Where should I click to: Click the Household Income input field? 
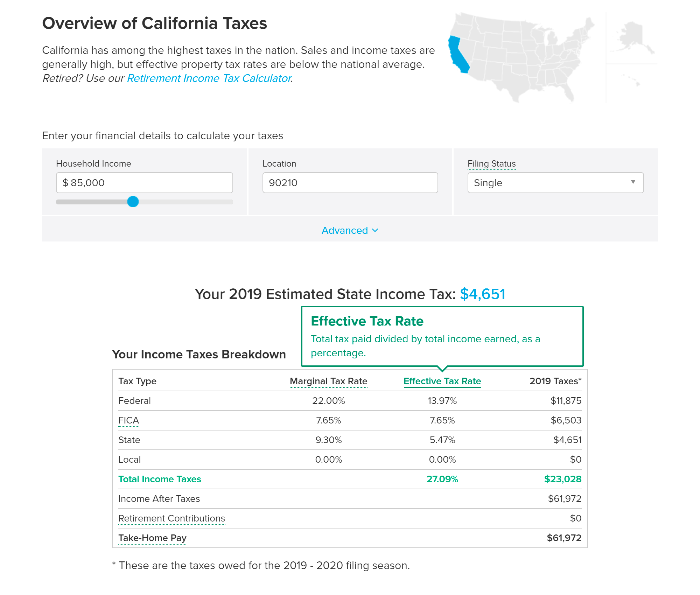click(x=144, y=182)
